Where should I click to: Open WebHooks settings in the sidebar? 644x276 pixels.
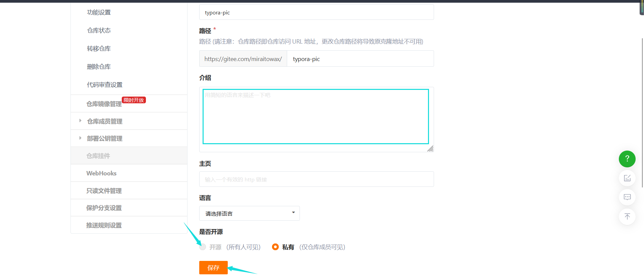101,173
